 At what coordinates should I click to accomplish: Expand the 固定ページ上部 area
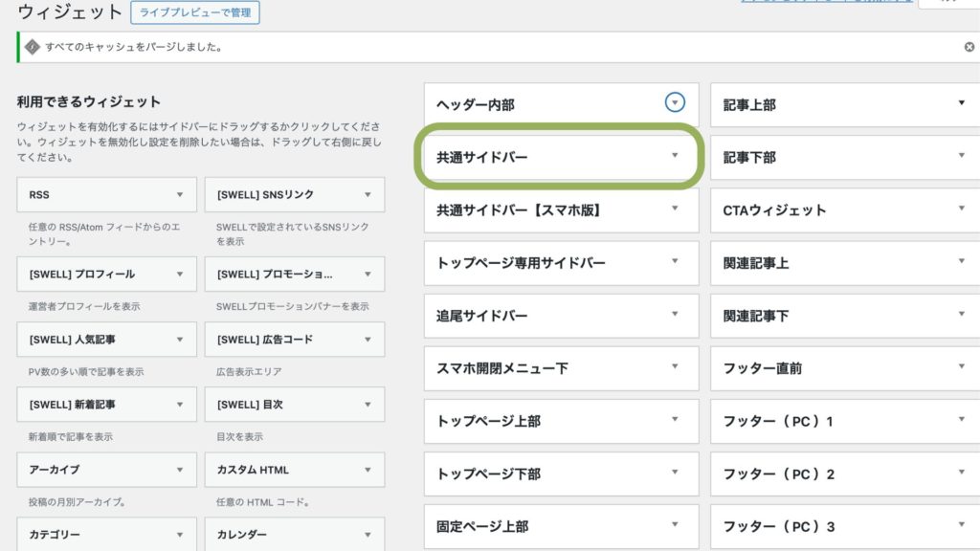coord(674,525)
